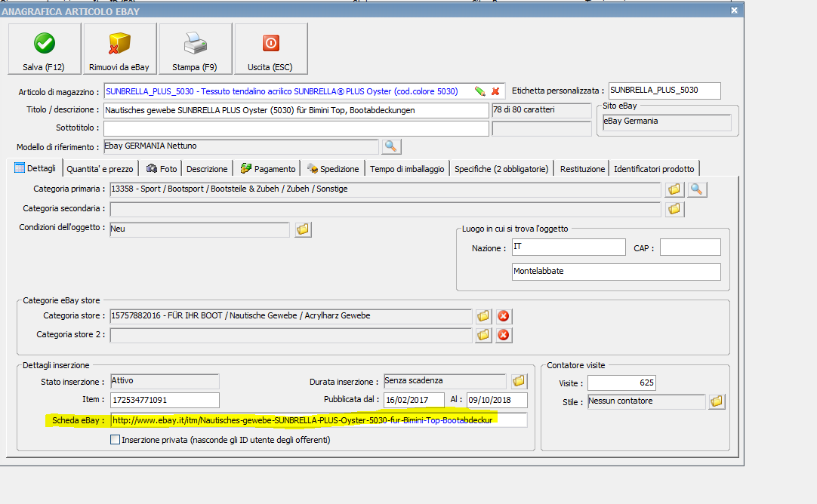Viewport: 817px width, 504px height.
Task: Close the Anagrafica Articolo eBay window
Action: click(734, 11)
